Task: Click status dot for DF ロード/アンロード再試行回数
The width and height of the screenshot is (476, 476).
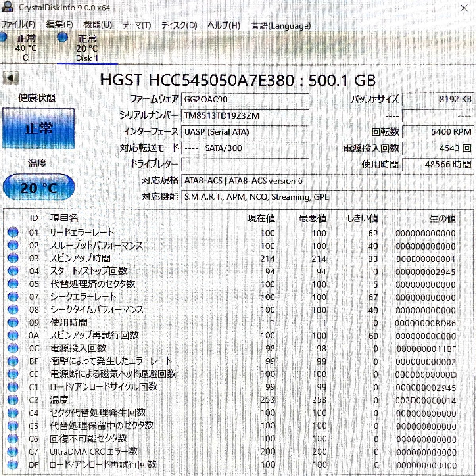Action: (x=13, y=464)
